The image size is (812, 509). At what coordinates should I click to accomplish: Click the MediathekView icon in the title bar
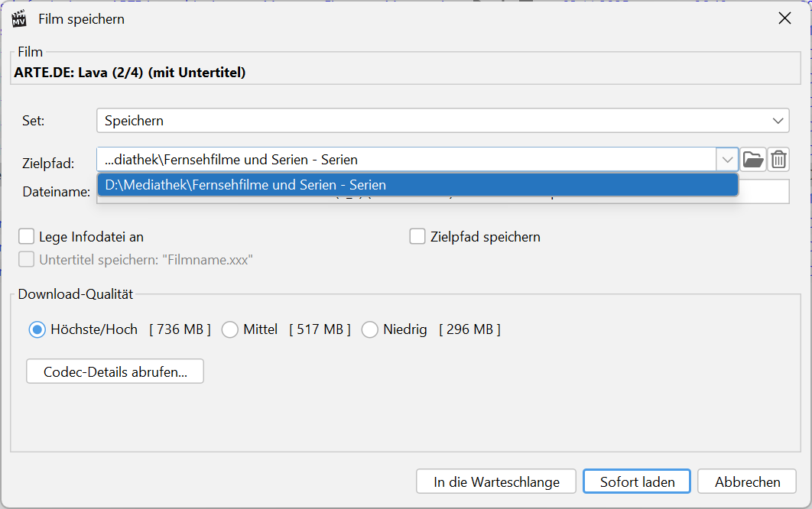19,18
